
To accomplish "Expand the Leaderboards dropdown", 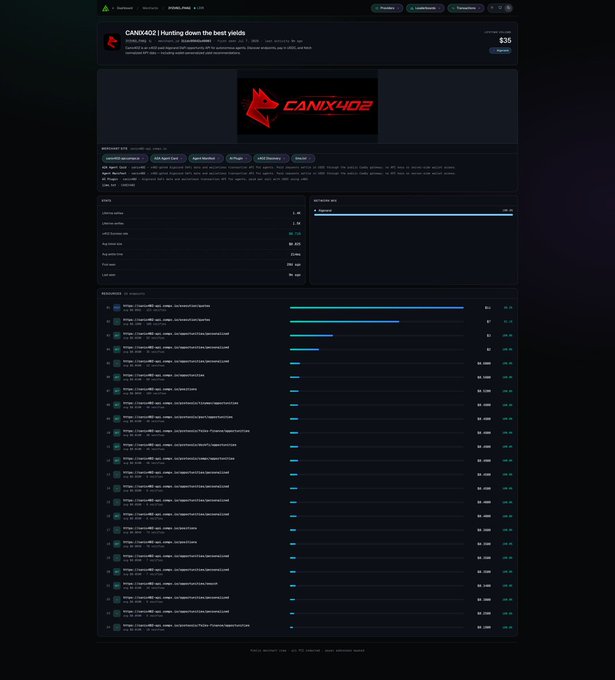I will tap(425, 8).
